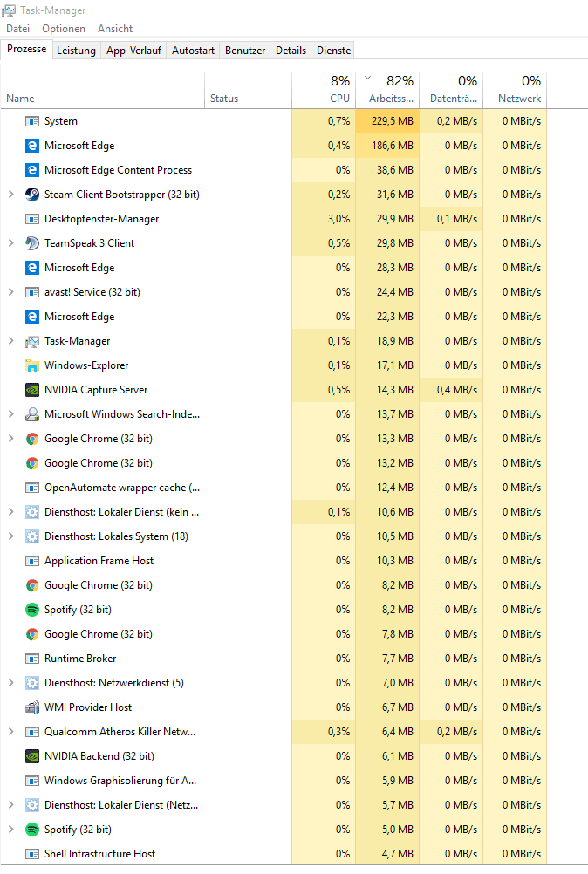588x874 pixels.
Task: Expand the Qualcomm Atheros Killer Network group
Action: click(x=10, y=732)
